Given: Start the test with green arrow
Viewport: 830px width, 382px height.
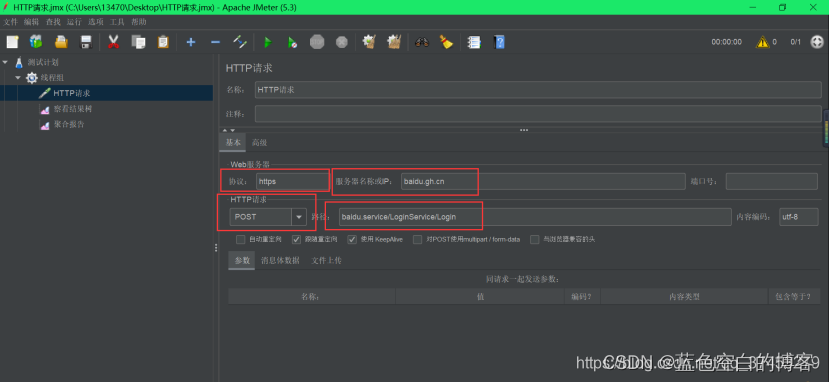Looking at the screenshot, I should [x=267, y=42].
